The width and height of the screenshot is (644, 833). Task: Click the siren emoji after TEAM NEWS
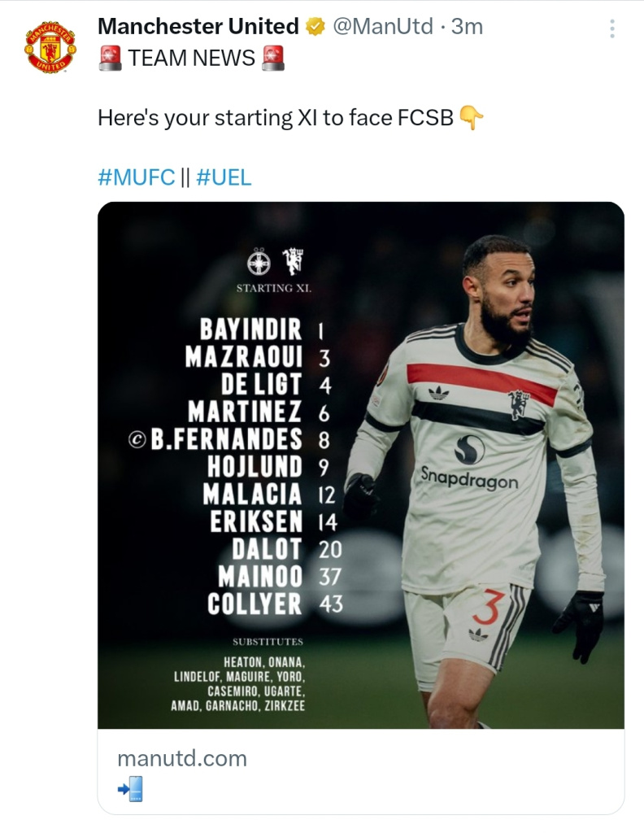(273, 58)
